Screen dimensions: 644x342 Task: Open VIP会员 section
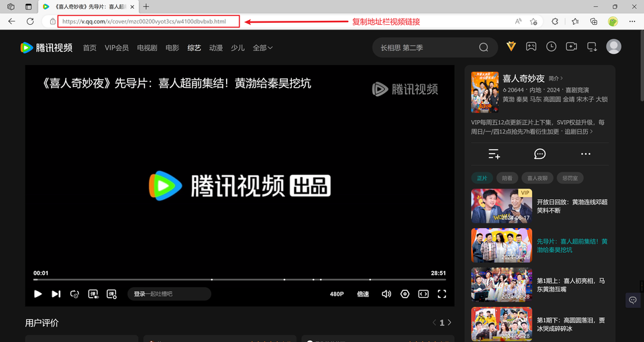pyautogui.click(x=117, y=48)
